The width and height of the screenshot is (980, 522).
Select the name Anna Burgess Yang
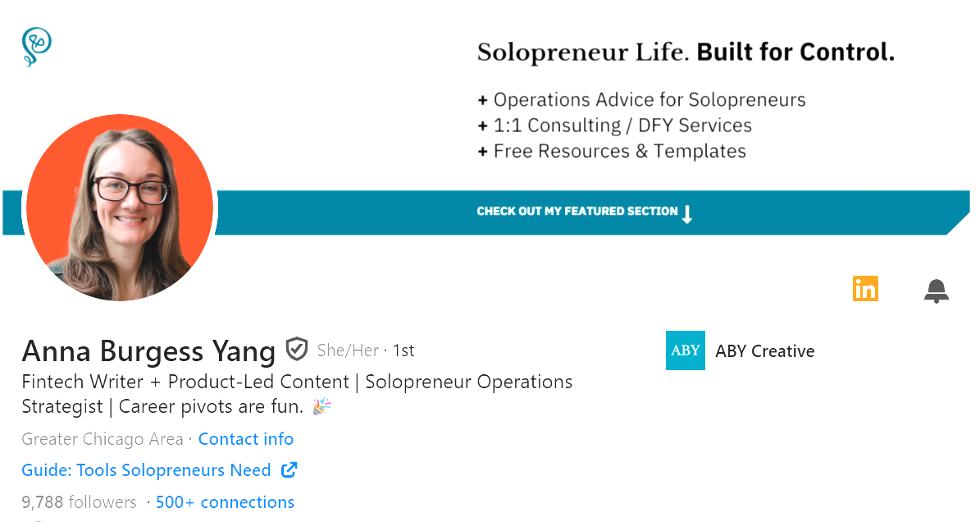click(x=148, y=351)
